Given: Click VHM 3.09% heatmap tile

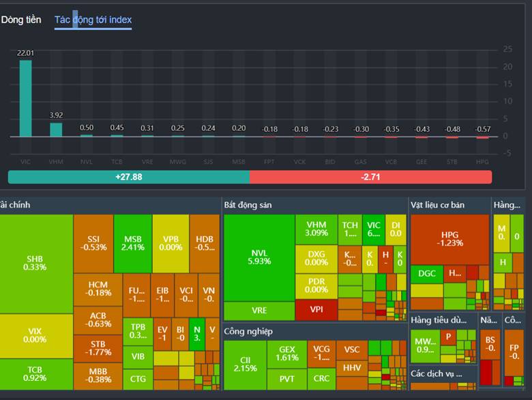Looking at the screenshot, I should tap(316, 229).
